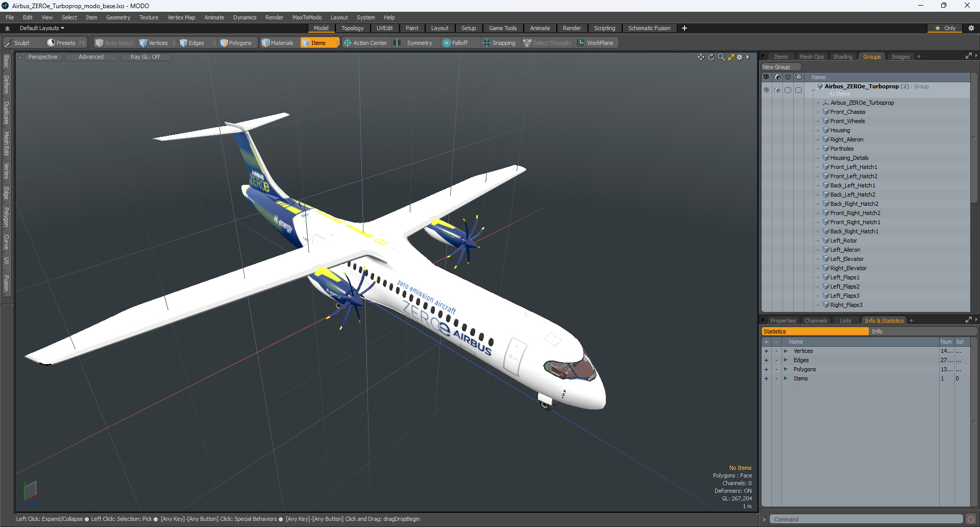Open the preferences gear in top-right layout bar
This screenshot has height=527, width=980.
971,28
